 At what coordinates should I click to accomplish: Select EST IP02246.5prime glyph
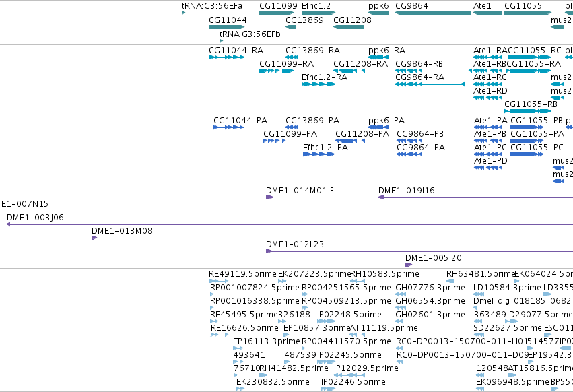coord(328,389)
